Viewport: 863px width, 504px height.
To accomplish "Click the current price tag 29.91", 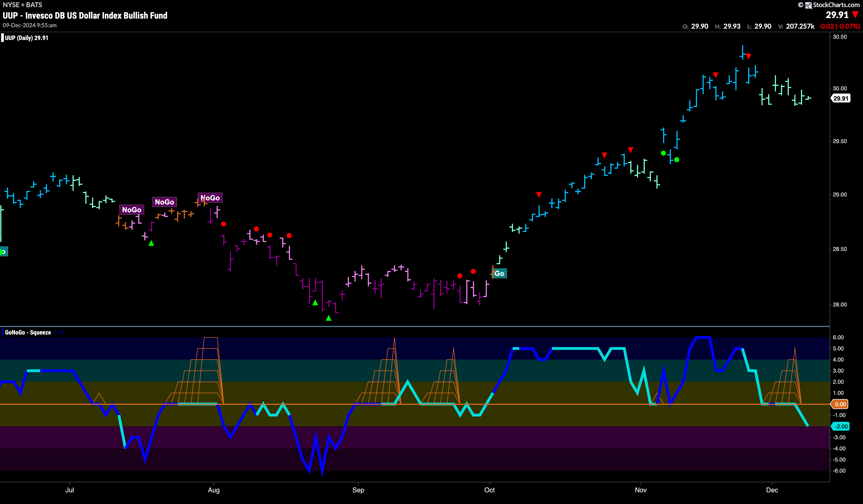I will pos(841,98).
